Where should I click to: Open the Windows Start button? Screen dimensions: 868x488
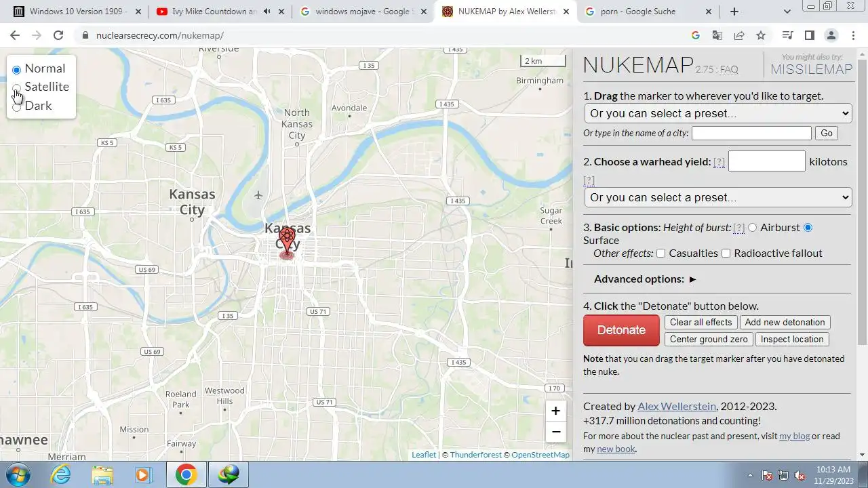(18, 474)
